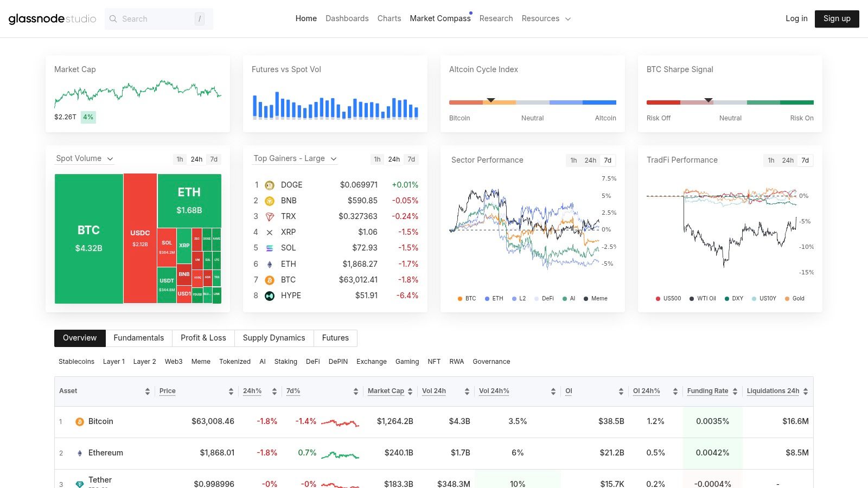Click the Altcoin Cycle Index gauge bar
Image resolution: width=868 pixels, height=488 pixels.
point(533,102)
